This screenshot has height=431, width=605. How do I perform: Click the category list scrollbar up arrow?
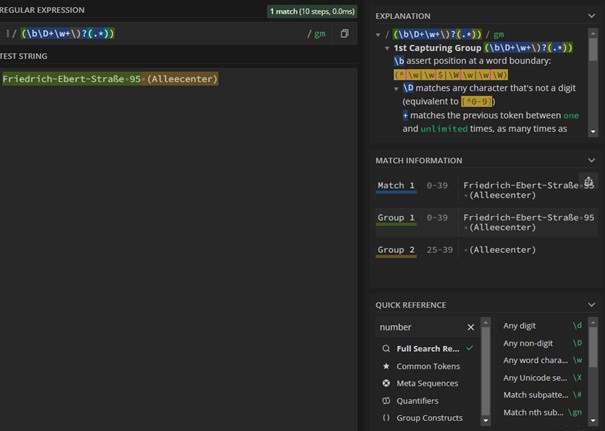click(486, 322)
